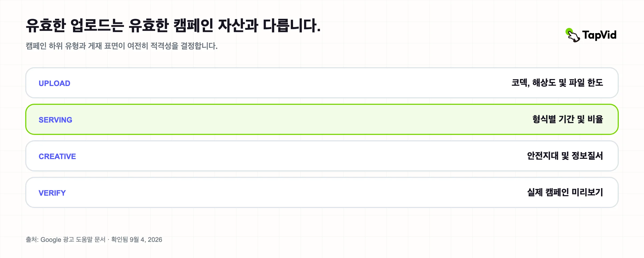644x258 pixels.
Task: Click the SERVING label text
Action: pyautogui.click(x=55, y=120)
